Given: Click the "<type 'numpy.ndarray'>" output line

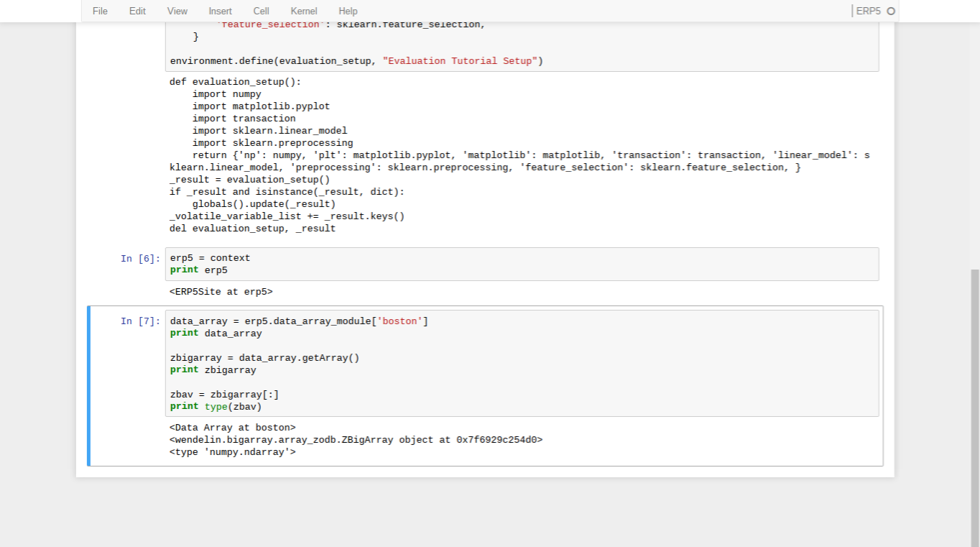Looking at the screenshot, I should point(233,452).
